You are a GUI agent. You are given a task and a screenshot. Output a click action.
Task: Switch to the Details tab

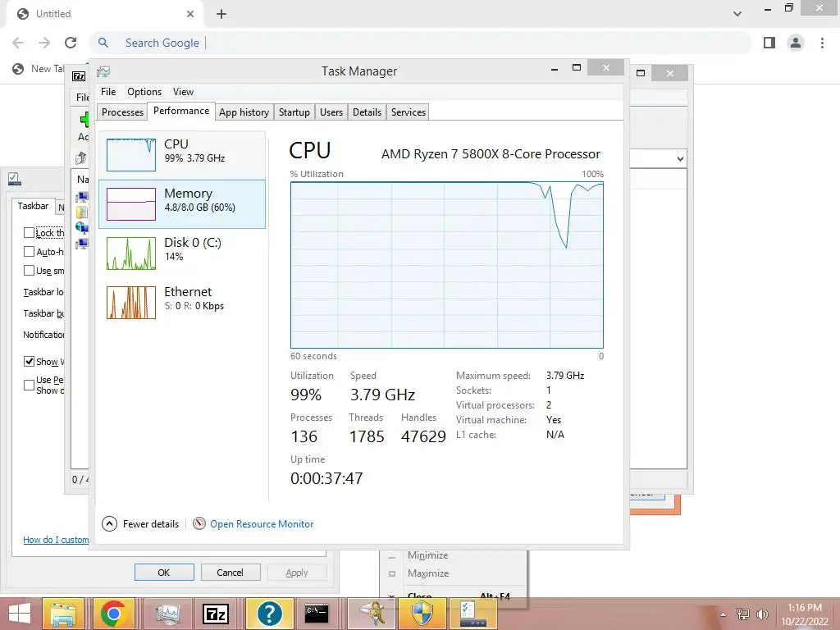[x=367, y=112]
